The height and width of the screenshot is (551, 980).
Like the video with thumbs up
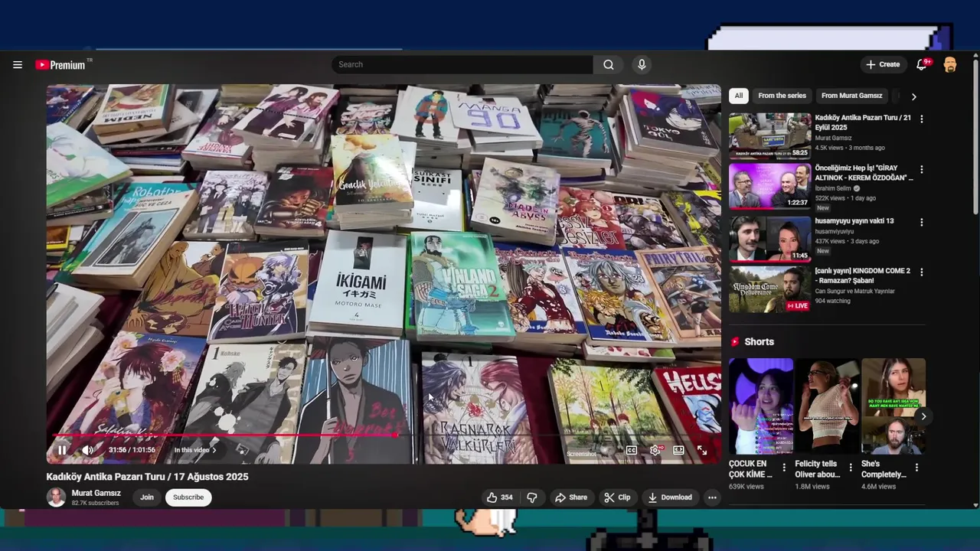click(x=500, y=497)
